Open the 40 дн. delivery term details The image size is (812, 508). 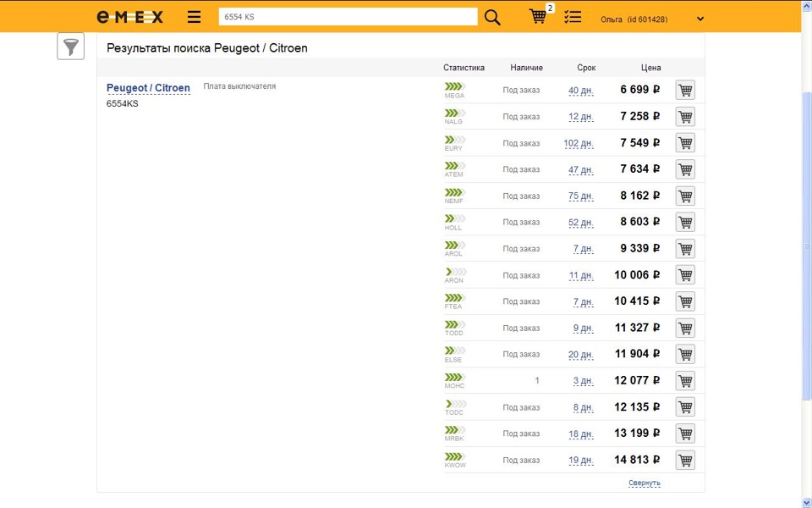point(580,91)
